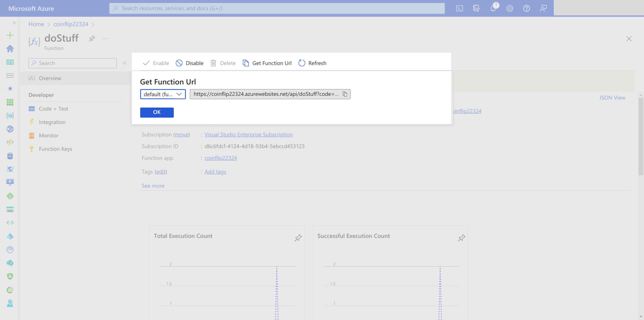Collapse the function side menu
This screenshot has width=644, height=320.
point(124,63)
